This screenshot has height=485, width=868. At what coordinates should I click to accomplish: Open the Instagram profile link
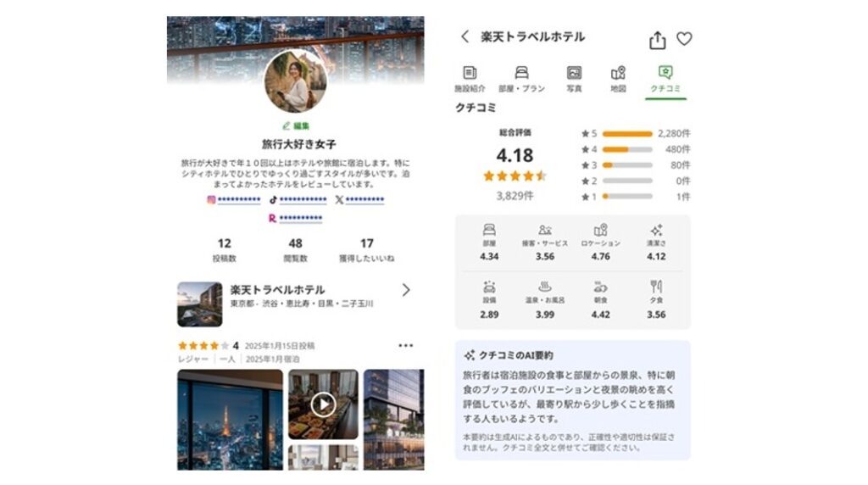(233, 200)
